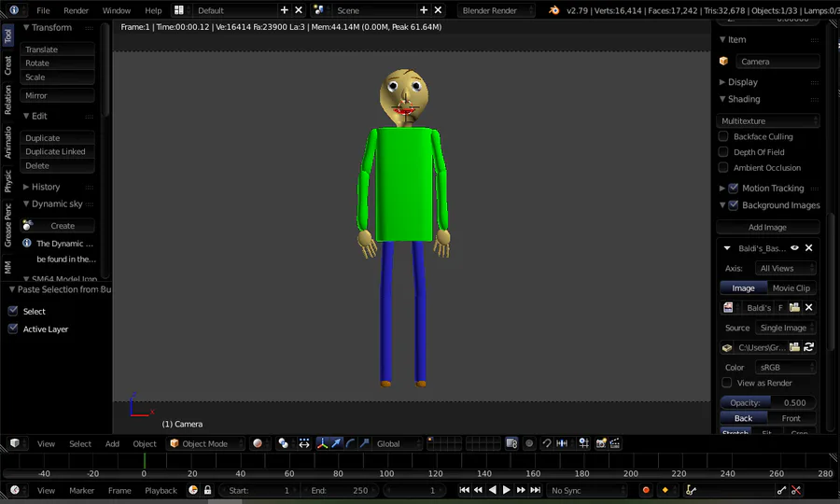Select the Front draw option
This screenshot has height=504, width=840.
pos(791,418)
